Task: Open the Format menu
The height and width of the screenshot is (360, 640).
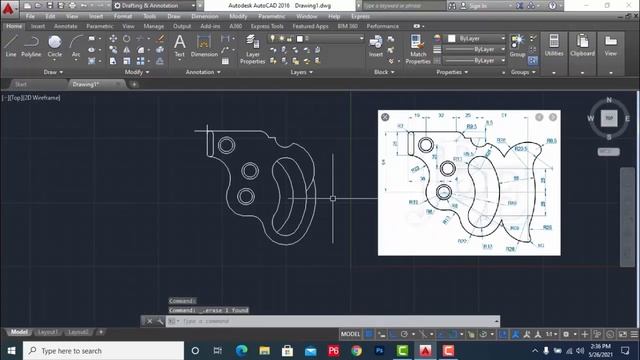Action: (x=123, y=16)
